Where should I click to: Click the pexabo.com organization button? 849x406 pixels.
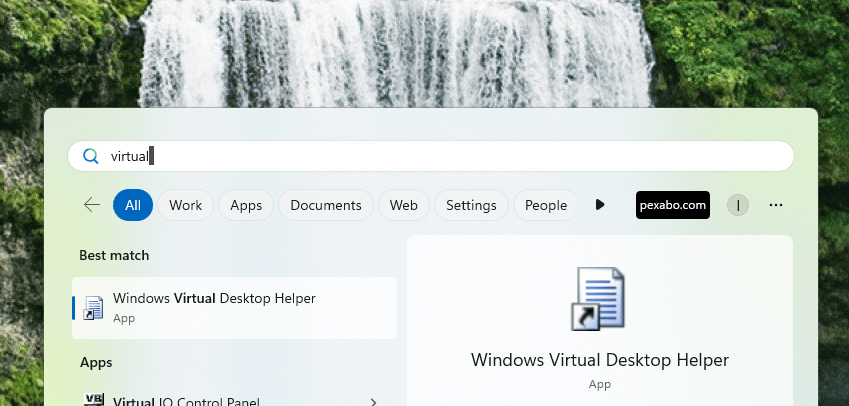(x=672, y=205)
